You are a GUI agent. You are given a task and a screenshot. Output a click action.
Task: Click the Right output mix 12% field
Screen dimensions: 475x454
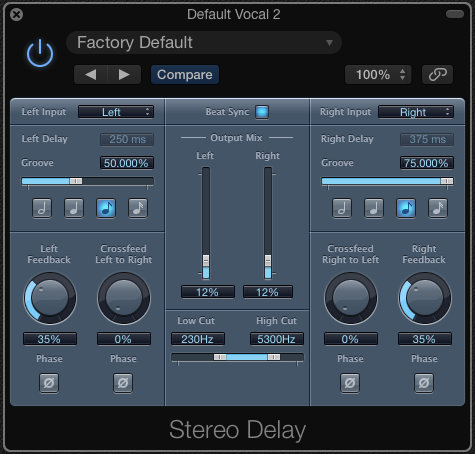(268, 292)
